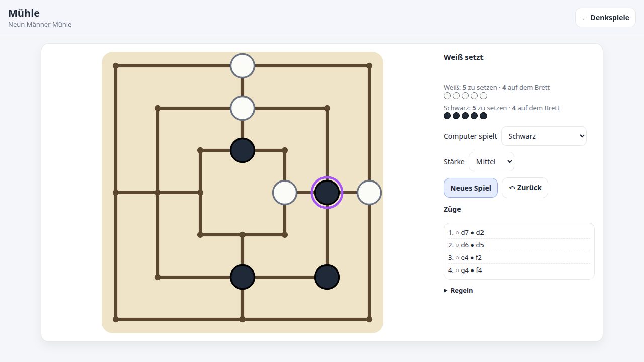Place a piece on outer top-right corner g7
This screenshot has height=362, width=644.
pos(369,66)
